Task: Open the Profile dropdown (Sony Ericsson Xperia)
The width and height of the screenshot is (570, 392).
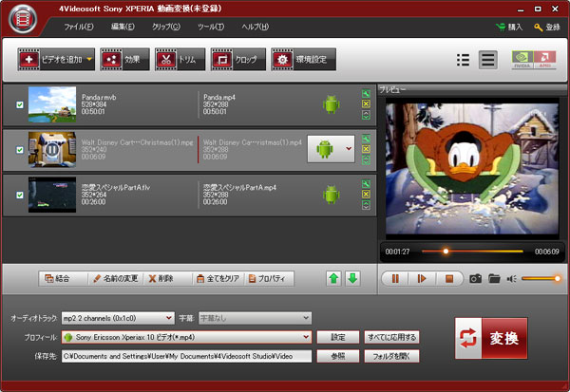Action: [x=186, y=337]
